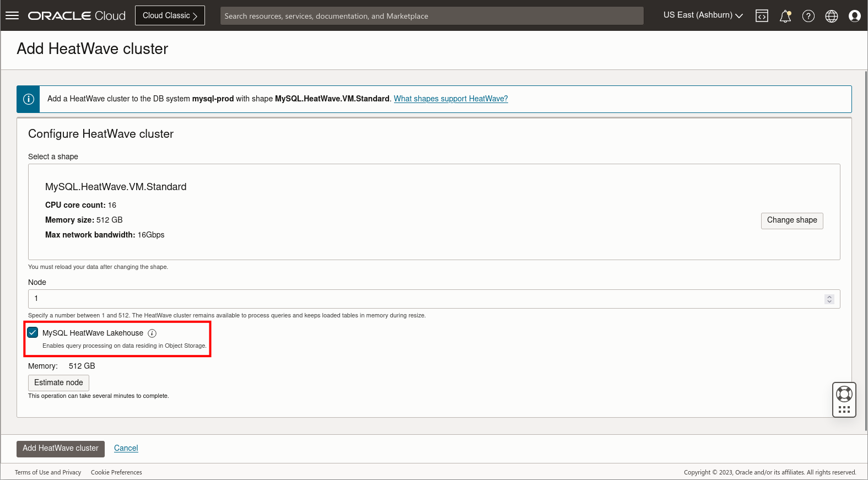This screenshot has height=480, width=868.
Task: Open Cloud Shell developer tools icon
Action: [x=762, y=16]
